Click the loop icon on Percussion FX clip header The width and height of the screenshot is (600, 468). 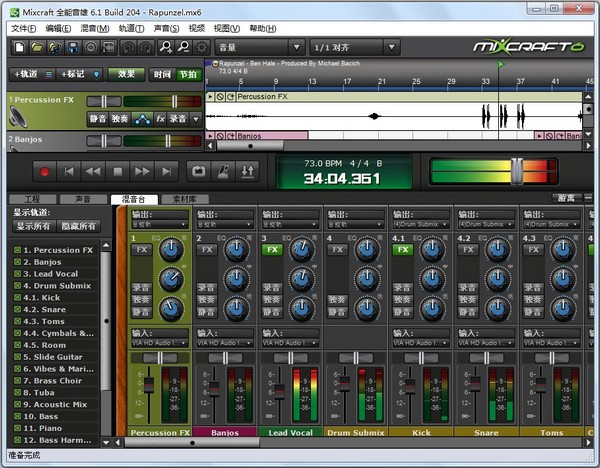click(230, 97)
